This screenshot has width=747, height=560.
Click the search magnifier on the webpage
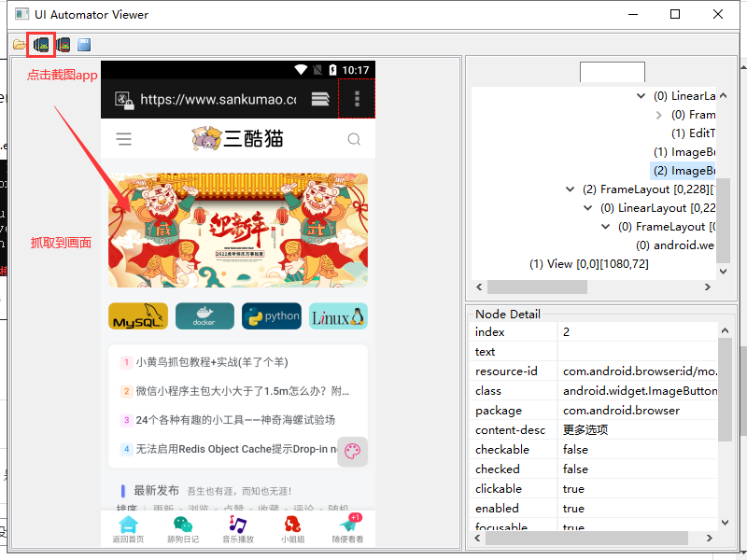(x=354, y=139)
